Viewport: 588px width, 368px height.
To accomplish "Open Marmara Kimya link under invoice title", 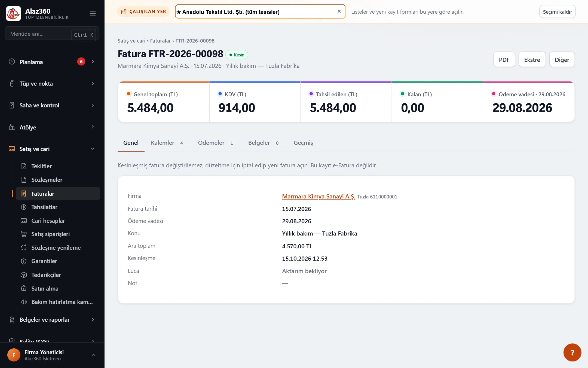I will (x=153, y=66).
